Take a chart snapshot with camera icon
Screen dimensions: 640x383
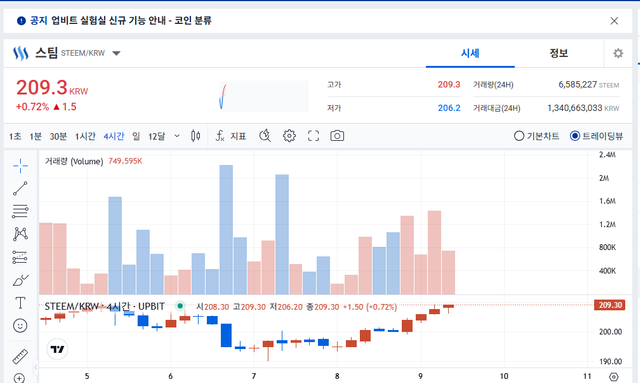(337, 136)
